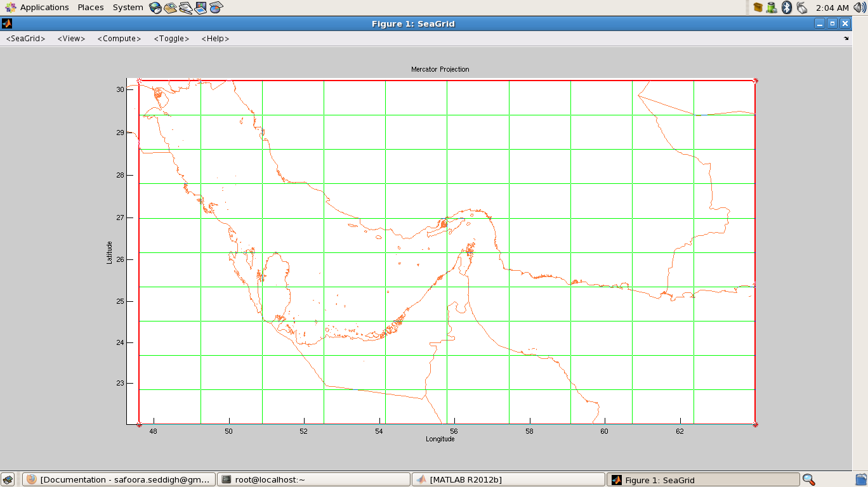Click the battery power status icon
The height and width of the screenshot is (487, 868).
[772, 8]
